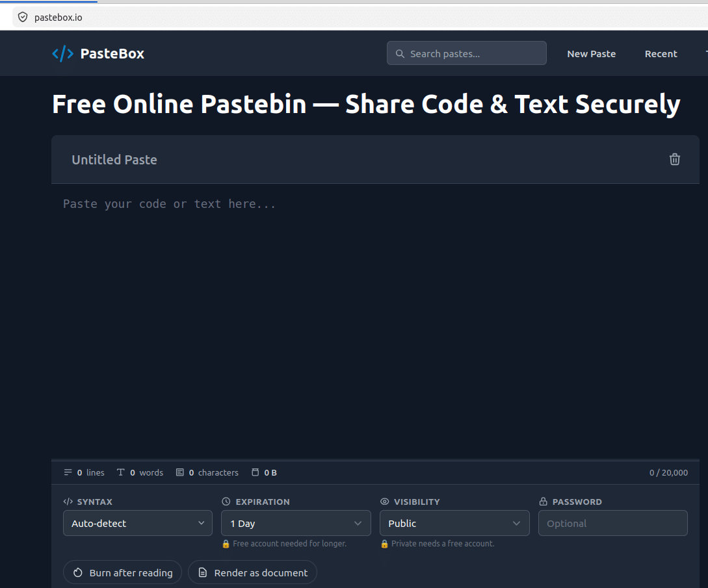
Task: Click the code icon beside Syntax
Action: pyautogui.click(x=68, y=502)
